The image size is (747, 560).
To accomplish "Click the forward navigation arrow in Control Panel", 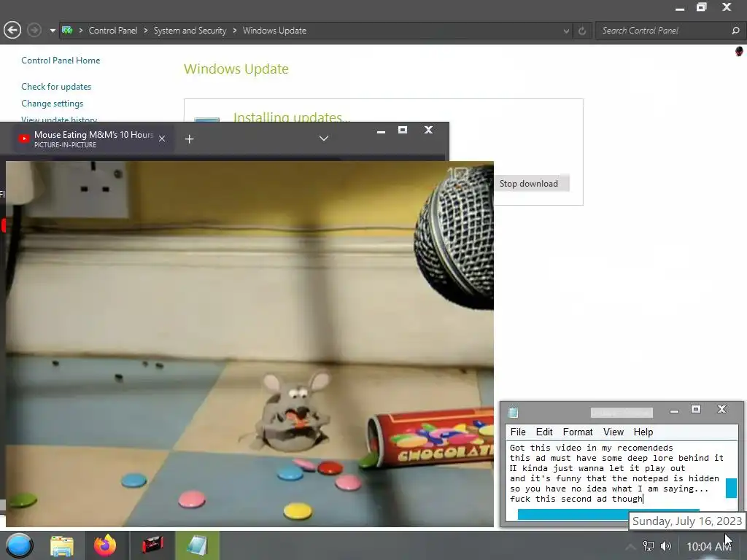I will (34, 31).
